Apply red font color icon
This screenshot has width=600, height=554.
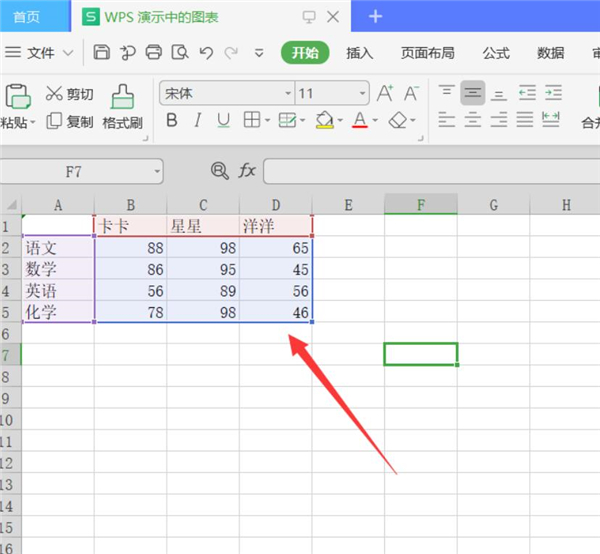[360, 120]
